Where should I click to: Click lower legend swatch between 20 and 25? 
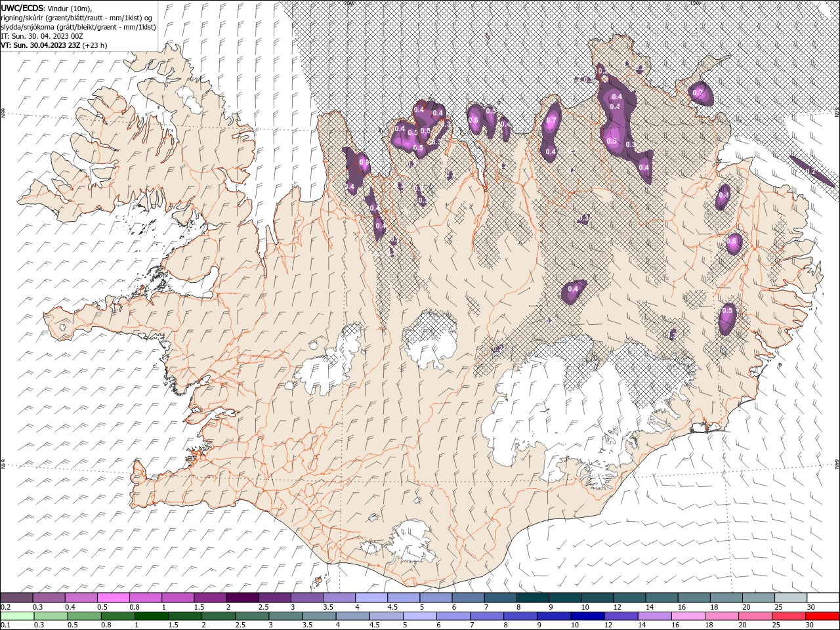[x=755, y=616]
